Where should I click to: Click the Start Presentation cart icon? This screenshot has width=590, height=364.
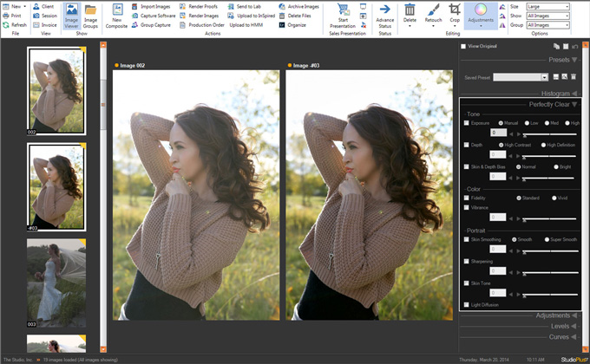344,11
